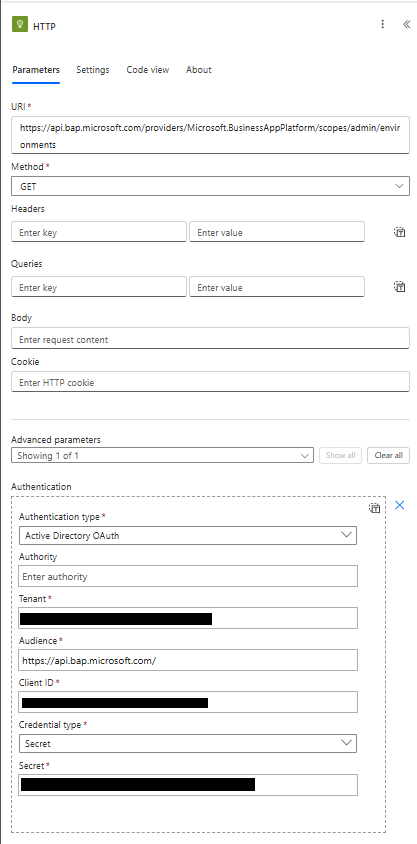Open the About tab
417x844 pixels.
click(199, 70)
